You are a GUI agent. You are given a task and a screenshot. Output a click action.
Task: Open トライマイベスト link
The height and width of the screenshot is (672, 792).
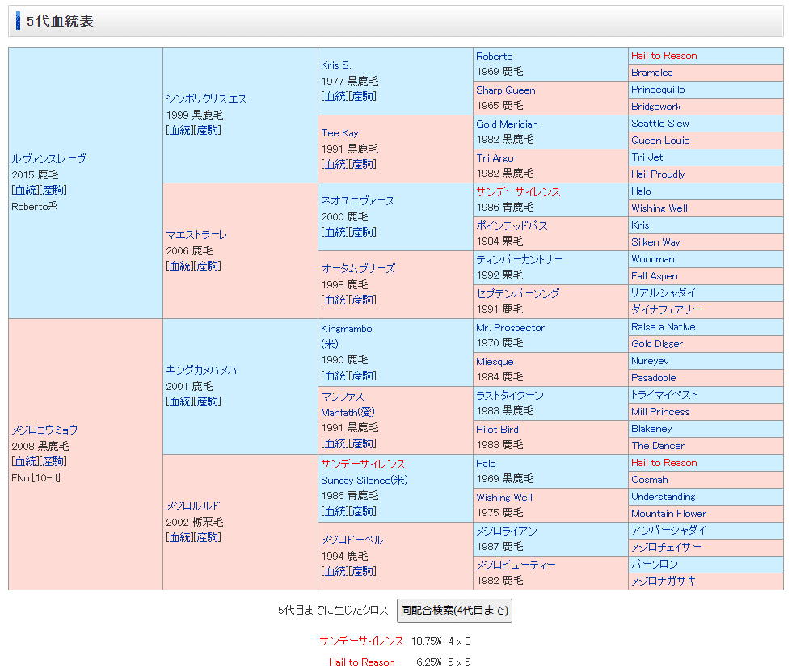point(664,395)
